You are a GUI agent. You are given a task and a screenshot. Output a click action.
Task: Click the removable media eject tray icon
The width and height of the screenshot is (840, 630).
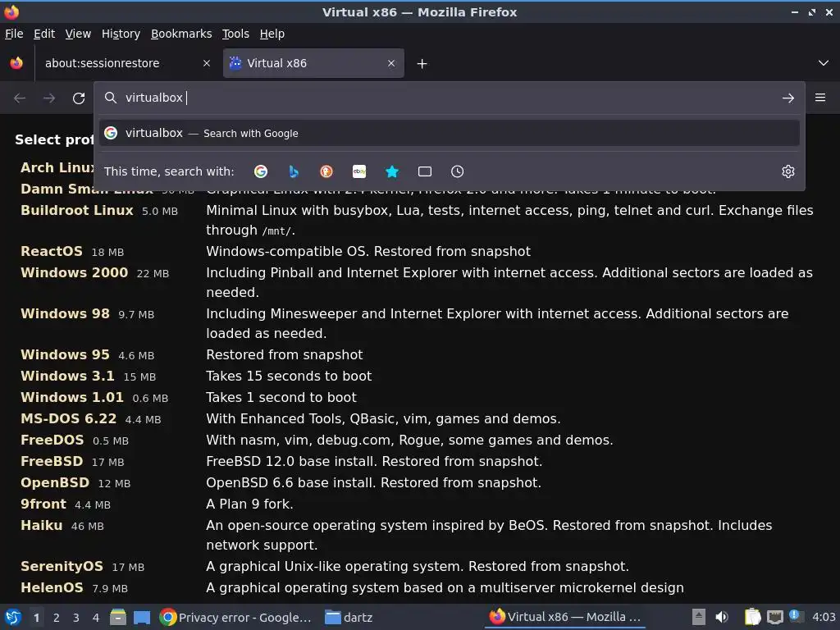(x=699, y=617)
